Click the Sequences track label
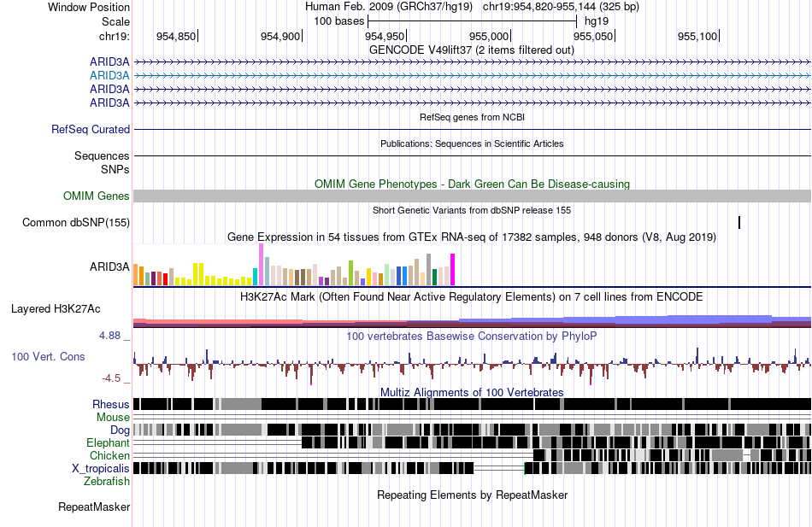The image size is (812, 527). coord(102,155)
